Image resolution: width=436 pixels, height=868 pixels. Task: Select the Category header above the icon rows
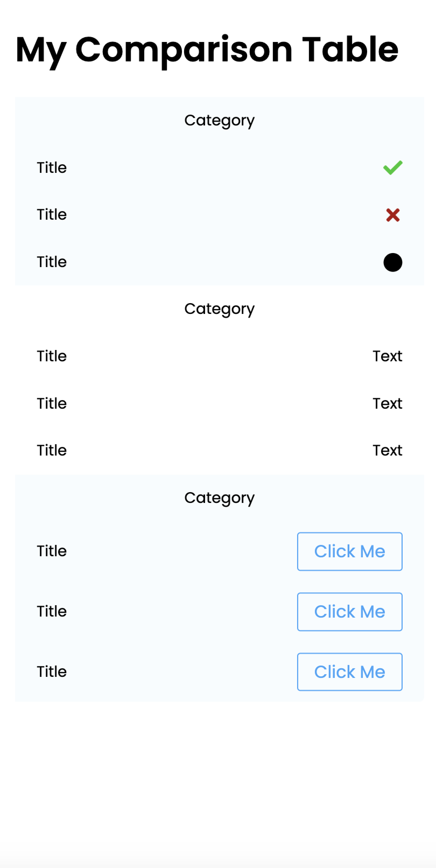[219, 120]
